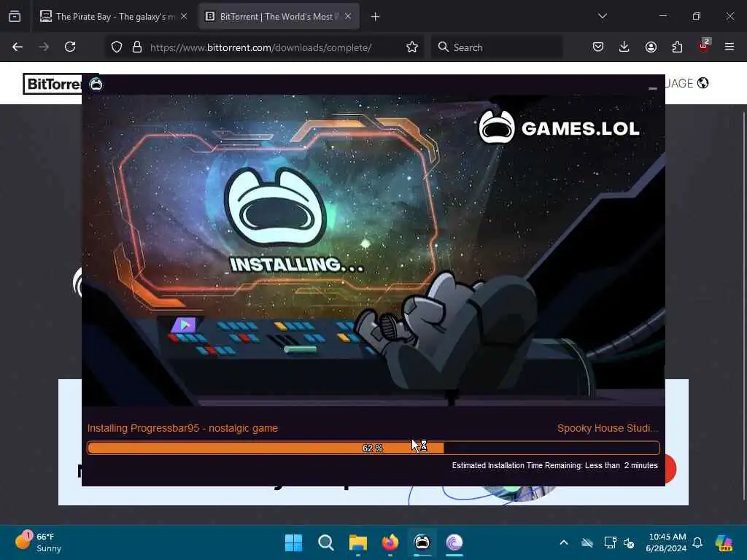Minimize the Games.lol installer window

click(x=653, y=87)
